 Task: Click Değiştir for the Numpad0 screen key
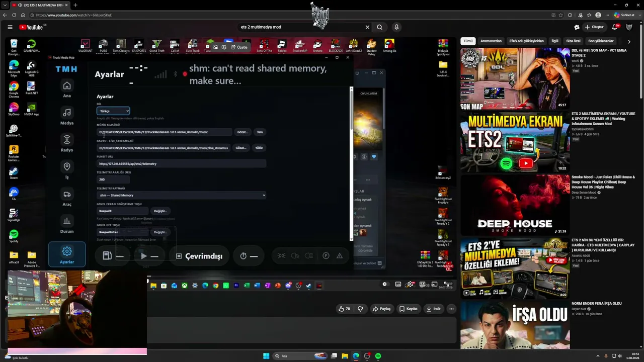coord(160,211)
